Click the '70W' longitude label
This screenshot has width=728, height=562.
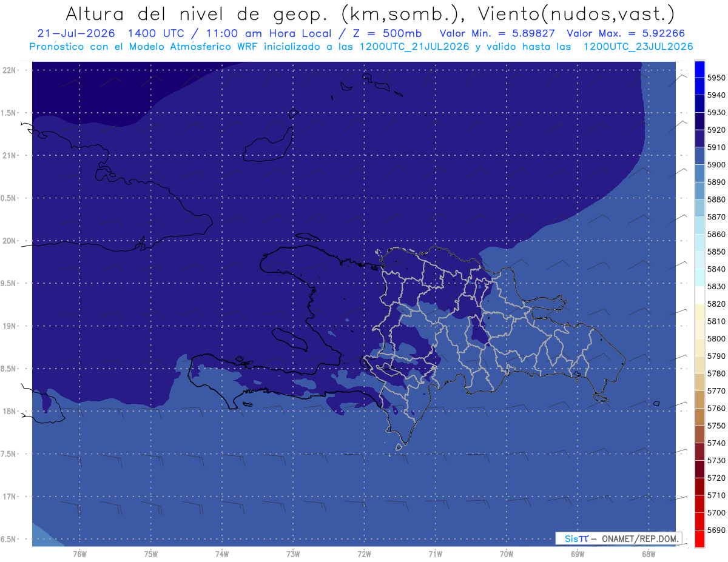pos(507,554)
